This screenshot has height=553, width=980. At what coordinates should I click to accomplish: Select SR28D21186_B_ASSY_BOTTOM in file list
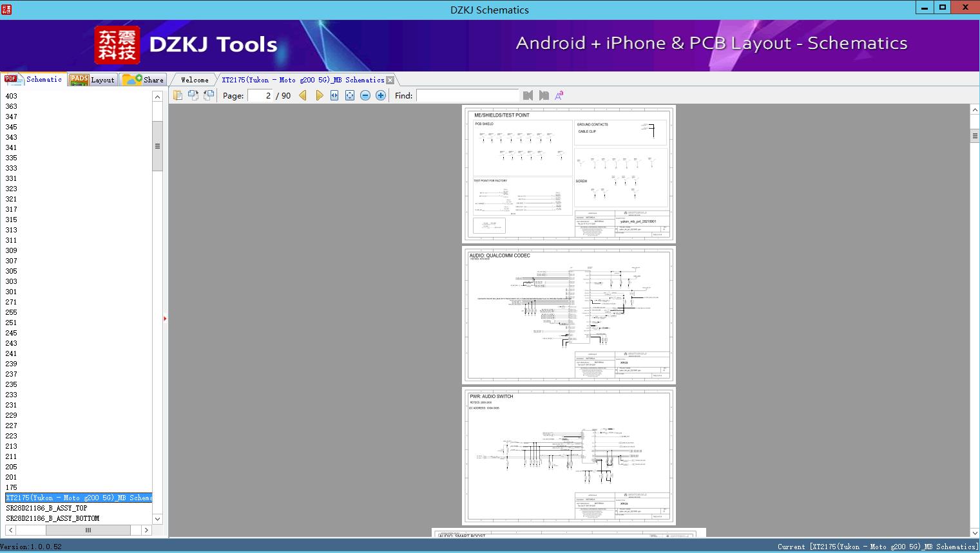(53, 518)
